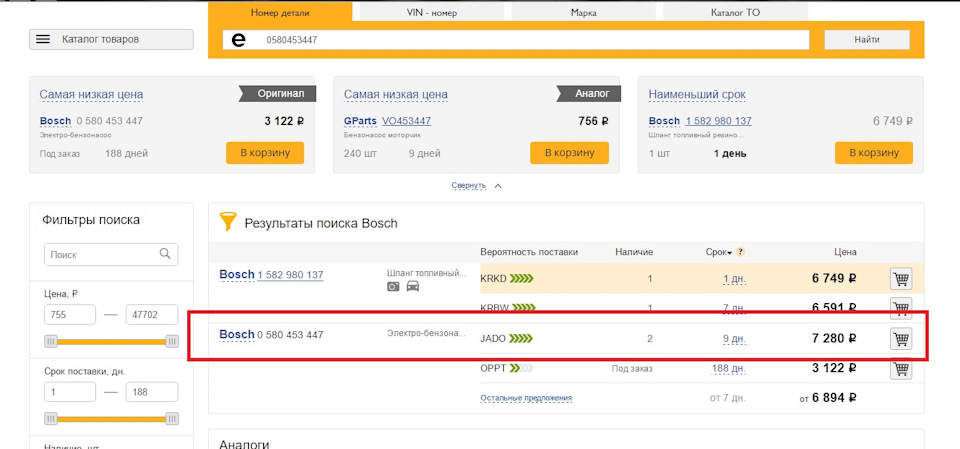The image size is (960, 449).
Task: Add JADO offer 7 280 ₽ to cart
Action: pos(901,338)
